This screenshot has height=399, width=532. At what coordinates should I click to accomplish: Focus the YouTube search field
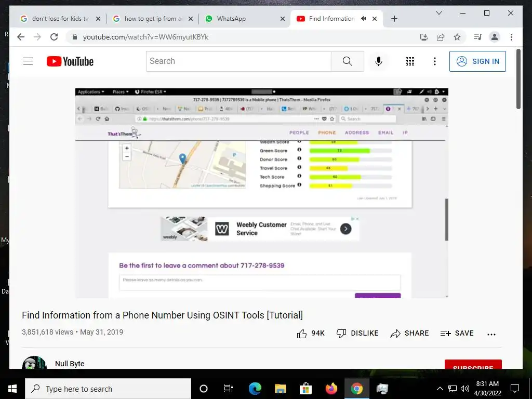pos(238,61)
